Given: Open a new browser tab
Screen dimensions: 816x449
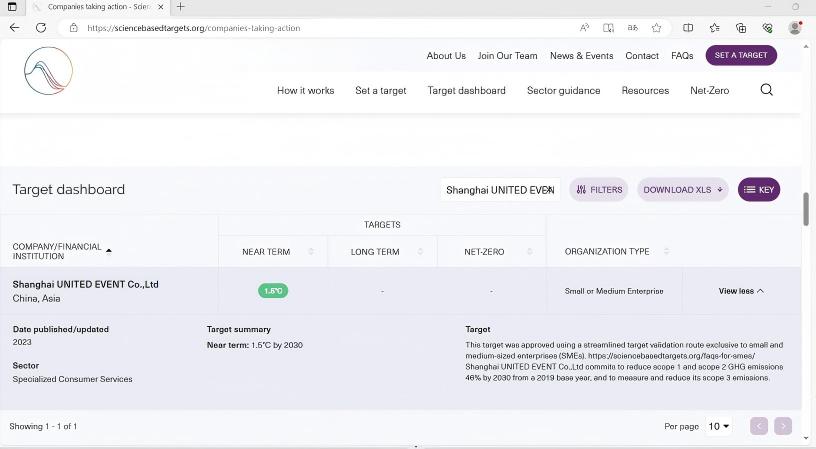Looking at the screenshot, I should (181, 7).
